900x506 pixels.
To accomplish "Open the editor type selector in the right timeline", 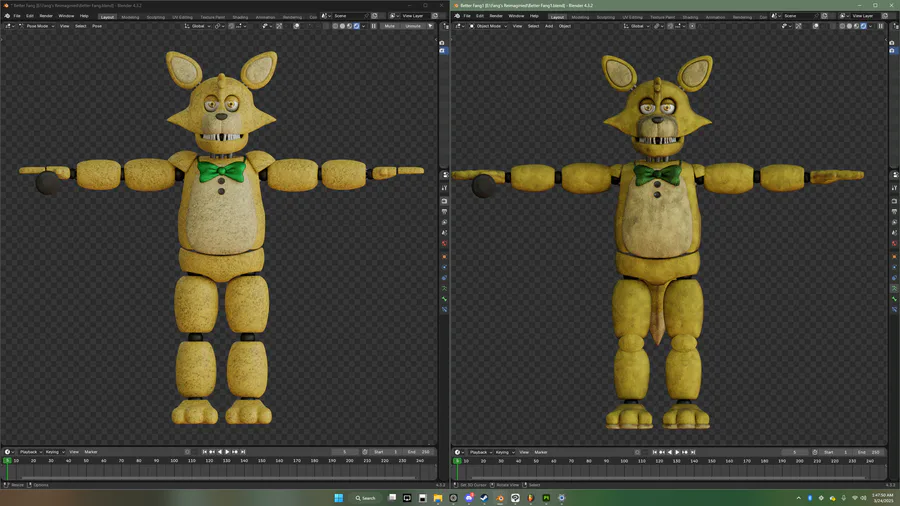I will [x=459, y=452].
